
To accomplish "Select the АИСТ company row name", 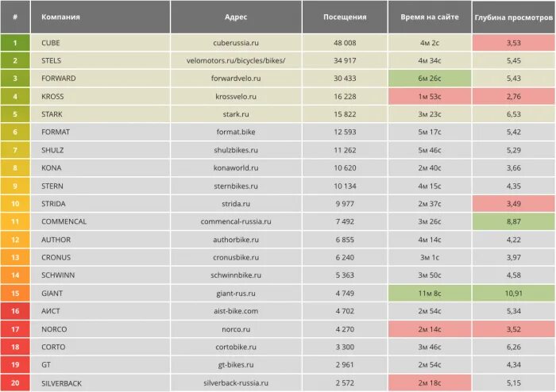I will click(50, 311).
